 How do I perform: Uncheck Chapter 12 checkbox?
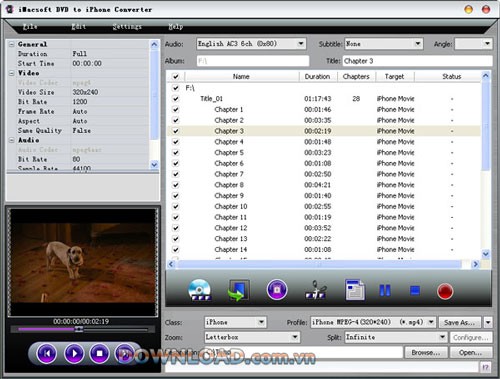click(175, 228)
